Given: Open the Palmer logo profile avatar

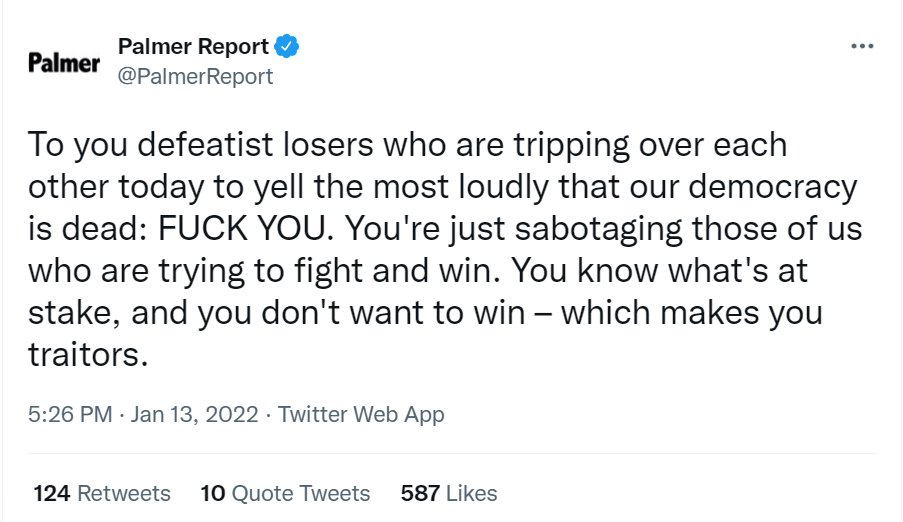Looking at the screenshot, I should point(64,62).
